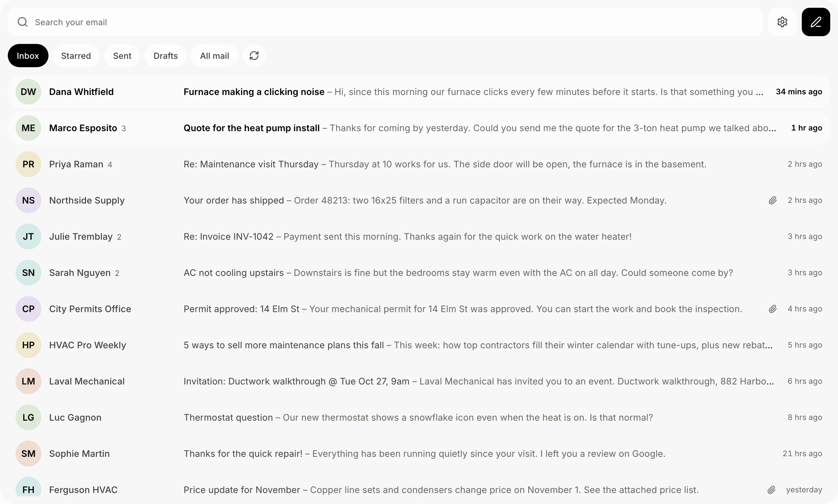Go to the Drafts tab
The height and width of the screenshot is (504, 838).
(x=166, y=56)
